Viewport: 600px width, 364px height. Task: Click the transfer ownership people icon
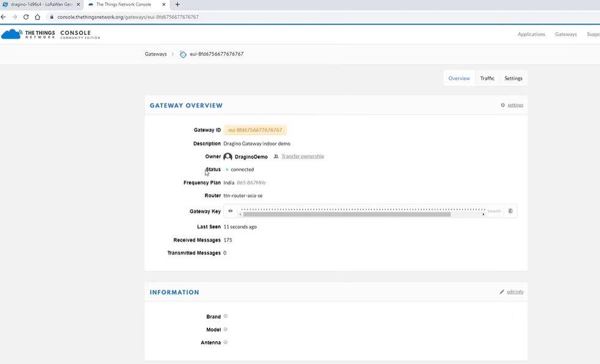pos(276,156)
